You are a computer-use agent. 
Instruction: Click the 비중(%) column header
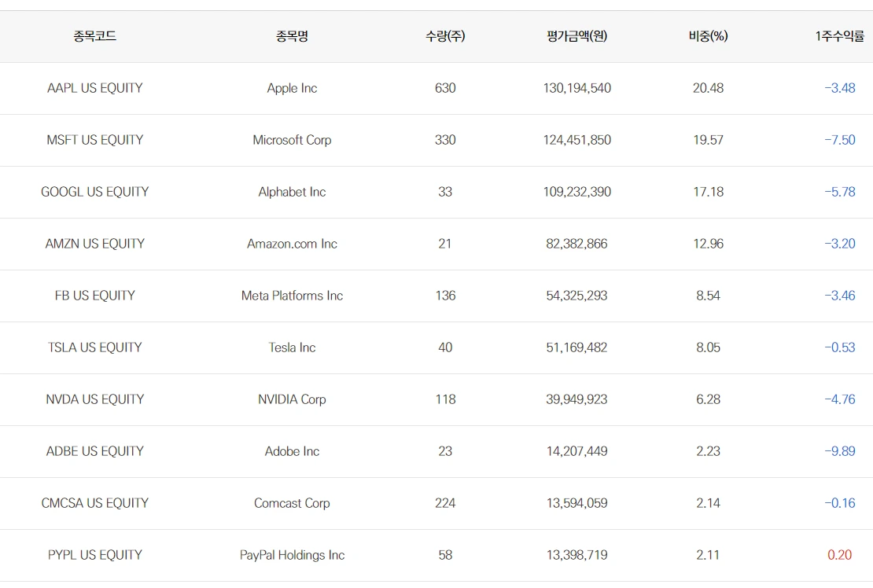(708, 36)
